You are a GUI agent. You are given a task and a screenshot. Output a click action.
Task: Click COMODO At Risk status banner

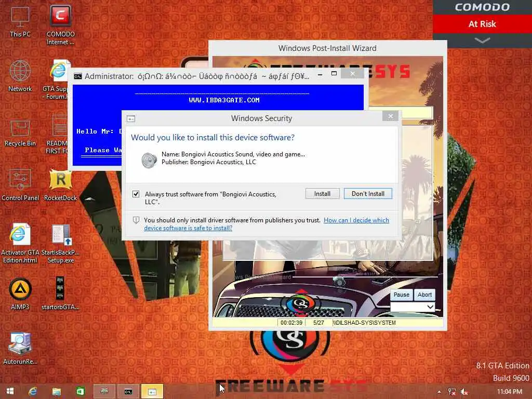[x=482, y=24]
